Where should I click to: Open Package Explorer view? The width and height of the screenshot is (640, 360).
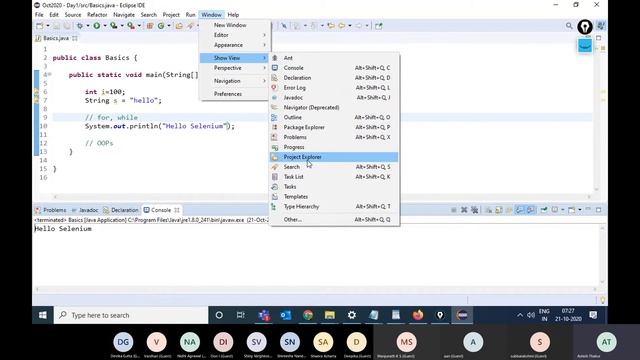pos(334,127)
